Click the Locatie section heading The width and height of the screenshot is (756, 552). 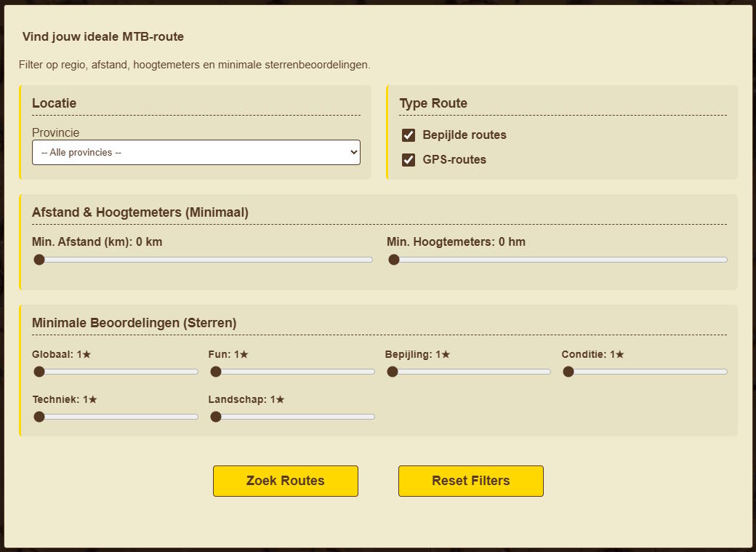[54, 103]
